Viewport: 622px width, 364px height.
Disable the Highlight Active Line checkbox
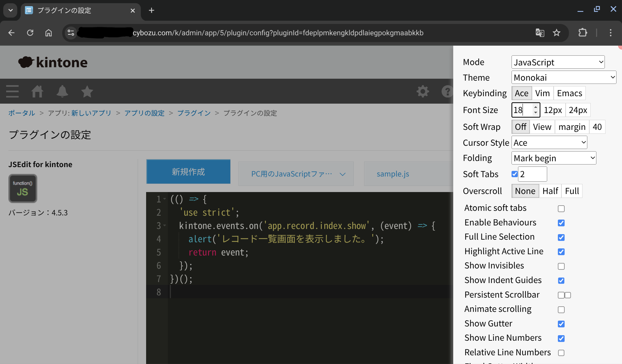[x=561, y=252]
